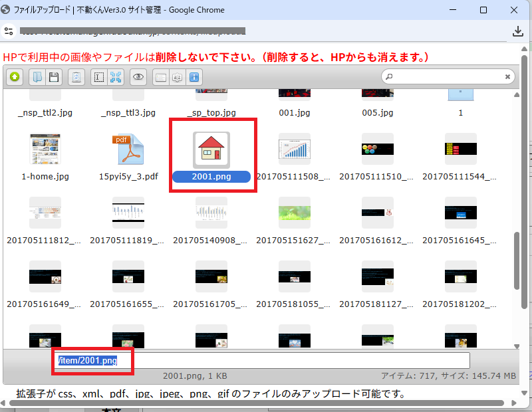Toggle file preview with the eye icon
532x412 pixels.
point(138,77)
